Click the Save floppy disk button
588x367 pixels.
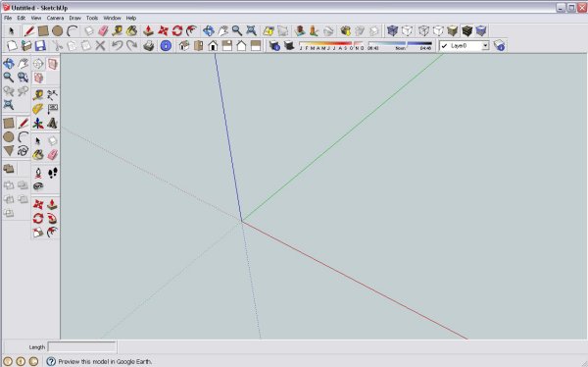[40, 46]
